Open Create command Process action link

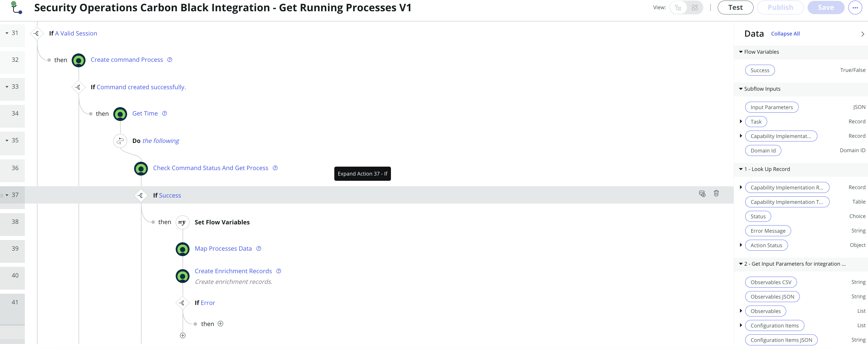[127, 59]
